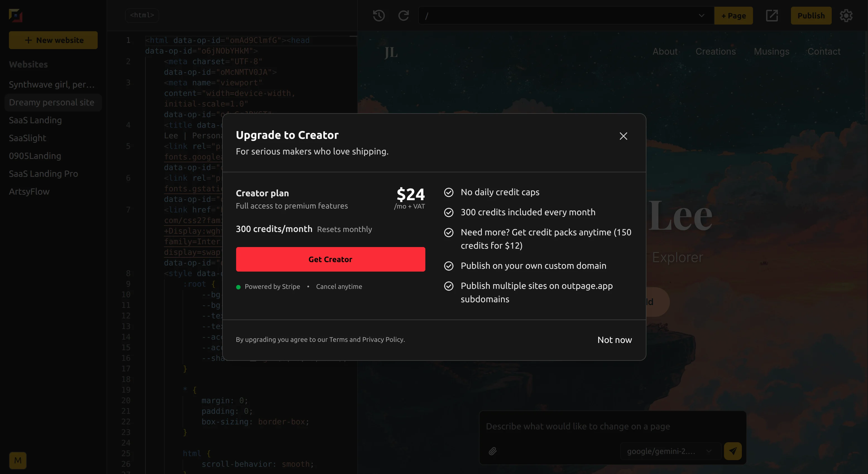Image resolution: width=868 pixels, height=474 pixels.
Task: Click the Get Creator button
Action: [x=330, y=259]
